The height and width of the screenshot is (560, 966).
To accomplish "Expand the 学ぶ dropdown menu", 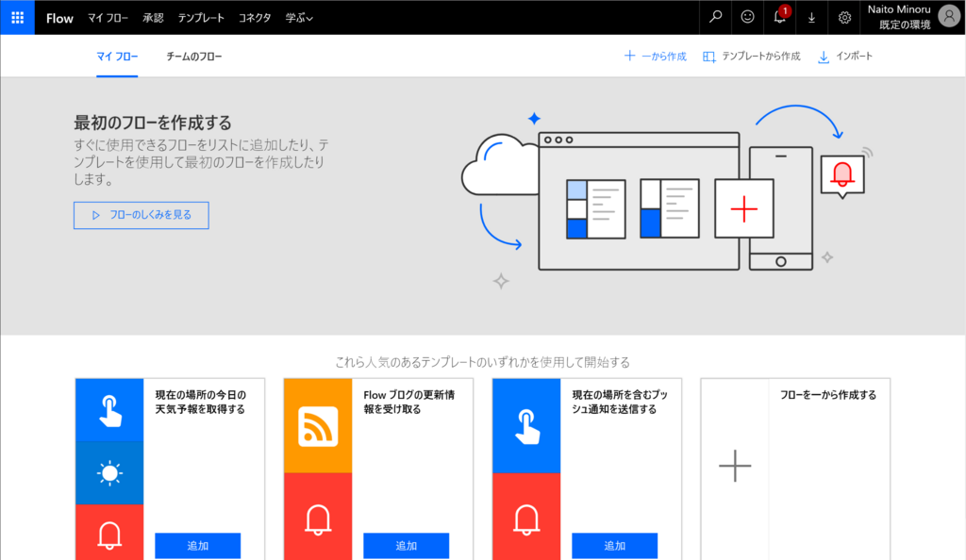I will [299, 17].
